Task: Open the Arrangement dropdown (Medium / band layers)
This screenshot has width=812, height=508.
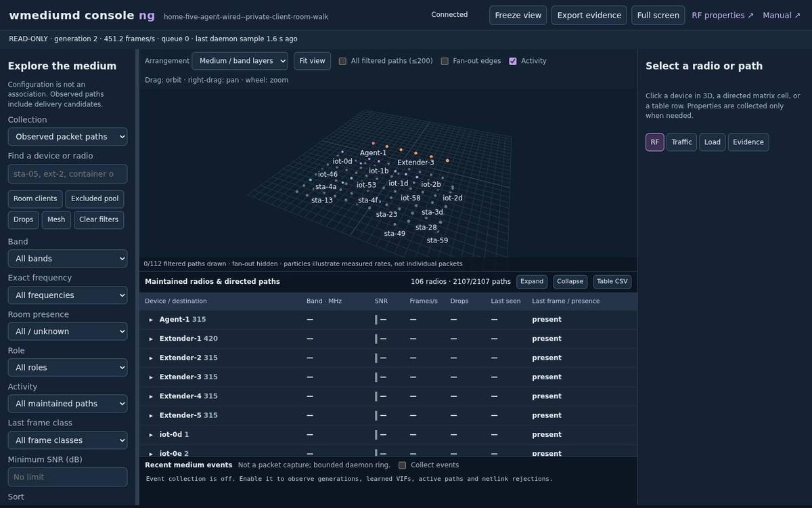Action: tap(240, 61)
